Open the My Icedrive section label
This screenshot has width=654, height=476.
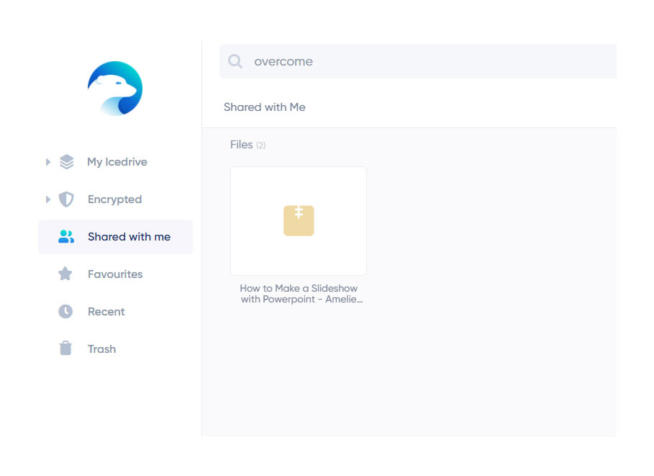[117, 162]
